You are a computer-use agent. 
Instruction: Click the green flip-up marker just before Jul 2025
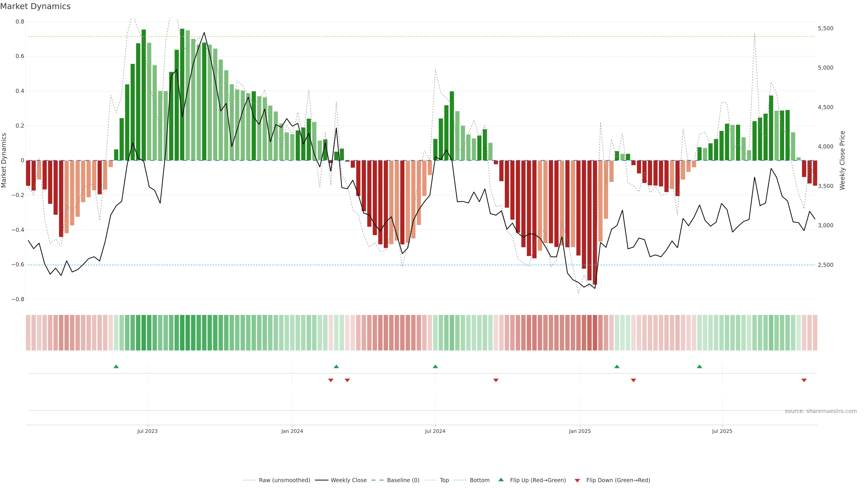(x=700, y=366)
